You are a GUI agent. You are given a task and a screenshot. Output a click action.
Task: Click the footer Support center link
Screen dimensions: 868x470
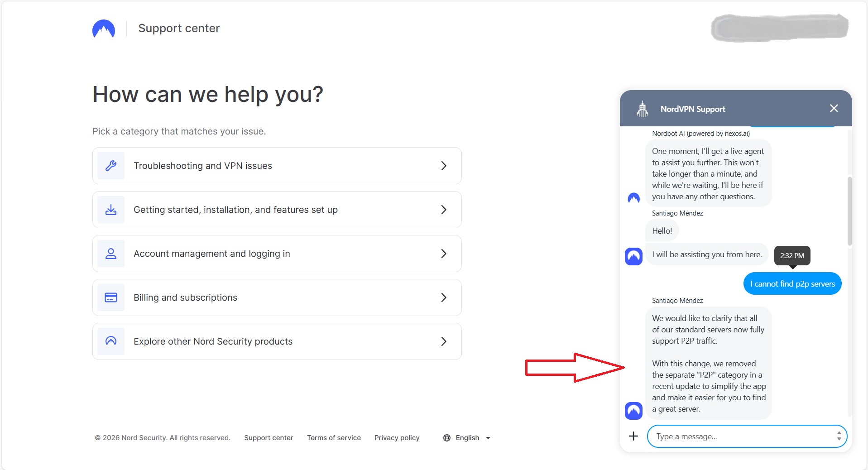(269, 438)
